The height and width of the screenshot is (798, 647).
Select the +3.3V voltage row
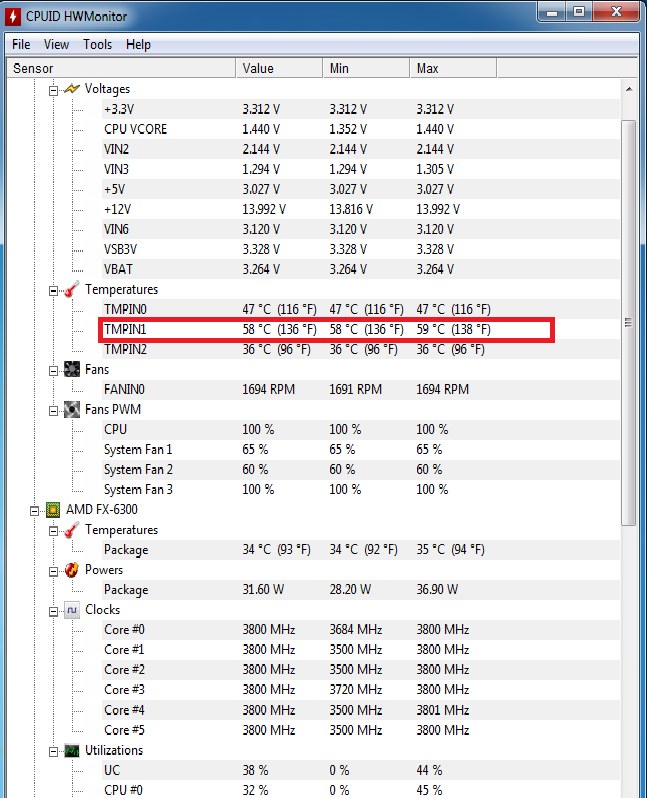(x=360, y=109)
